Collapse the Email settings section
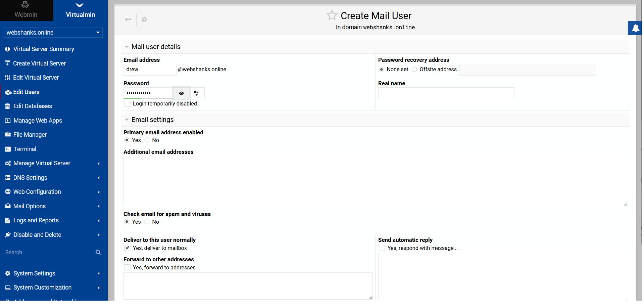 [127, 120]
